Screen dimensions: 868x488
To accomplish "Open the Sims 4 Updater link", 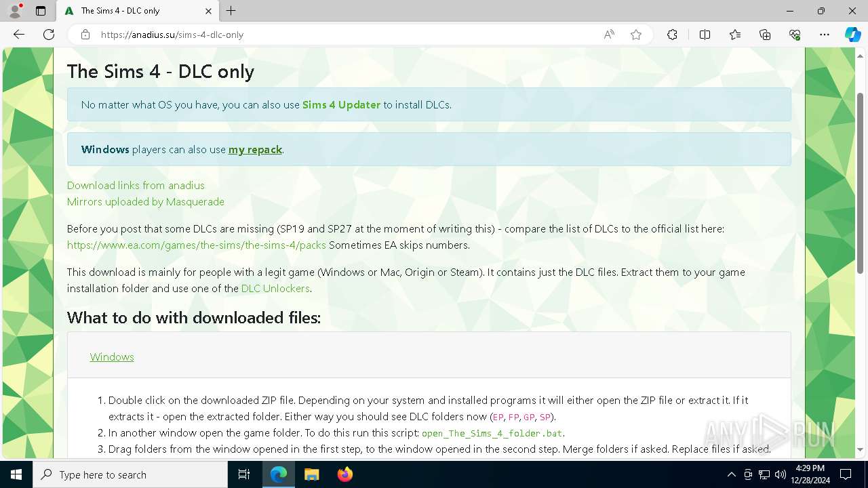I will pyautogui.click(x=341, y=105).
